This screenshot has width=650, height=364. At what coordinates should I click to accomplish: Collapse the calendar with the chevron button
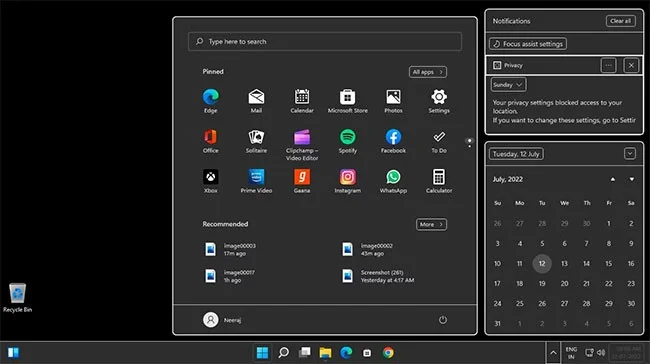pyautogui.click(x=630, y=154)
